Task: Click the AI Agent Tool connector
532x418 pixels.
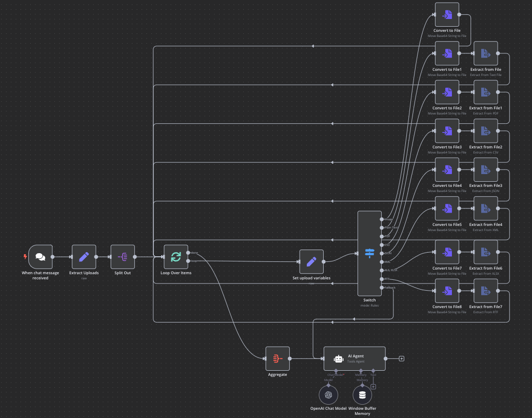Action: point(373,371)
